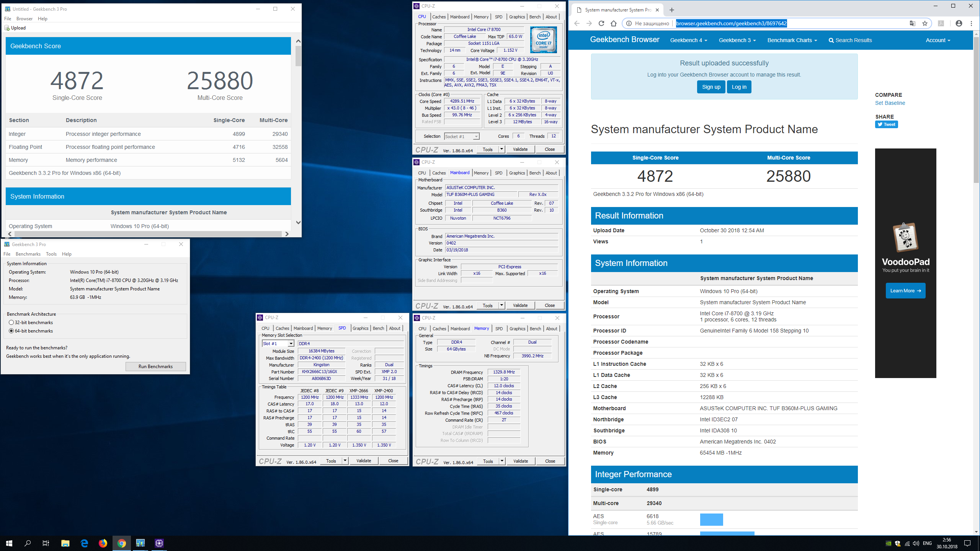Open Benchmark Charts dropdown
Image resolution: width=980 pixels, height=551 pixels.
792,40
